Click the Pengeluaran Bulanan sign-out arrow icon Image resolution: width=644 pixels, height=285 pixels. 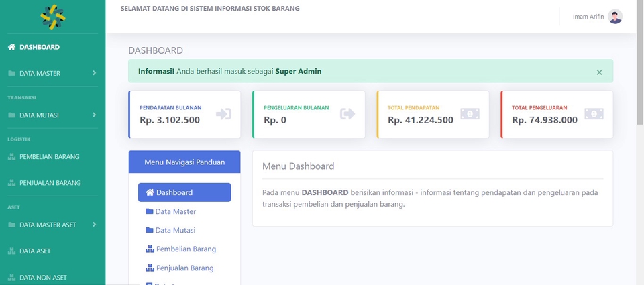coord(347,114)
